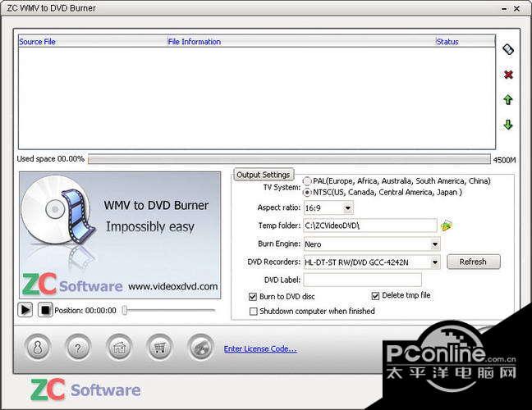The width and height of the screenshot is (532, 410).
Task: Start burning with the round disc button
Action: [x=200, y=348]
